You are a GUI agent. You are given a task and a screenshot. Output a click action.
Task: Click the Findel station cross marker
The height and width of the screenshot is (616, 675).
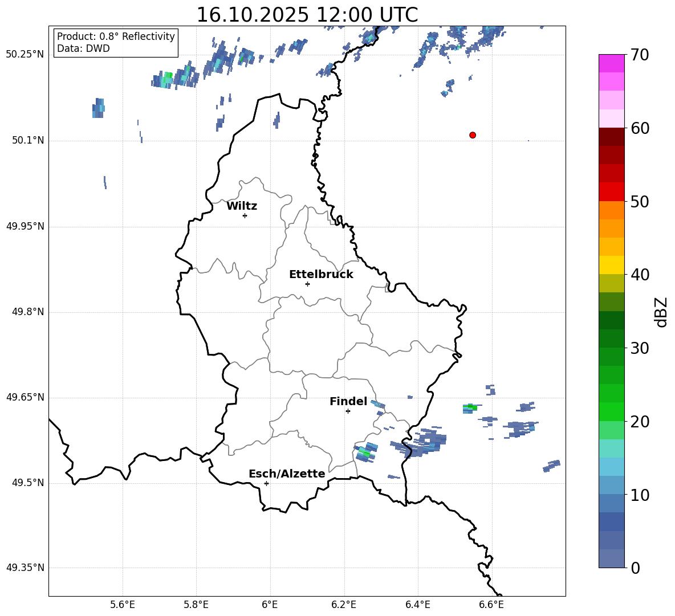(348, 411)
